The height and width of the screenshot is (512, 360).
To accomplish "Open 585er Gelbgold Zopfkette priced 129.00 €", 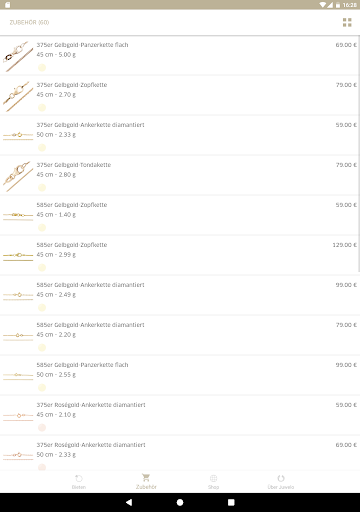I will (x=180, y=255).
